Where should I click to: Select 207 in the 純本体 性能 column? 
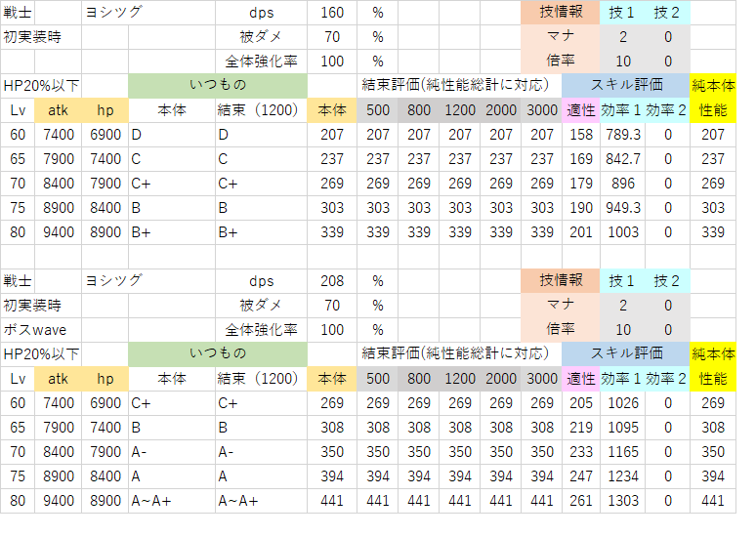tap(713, 135)
